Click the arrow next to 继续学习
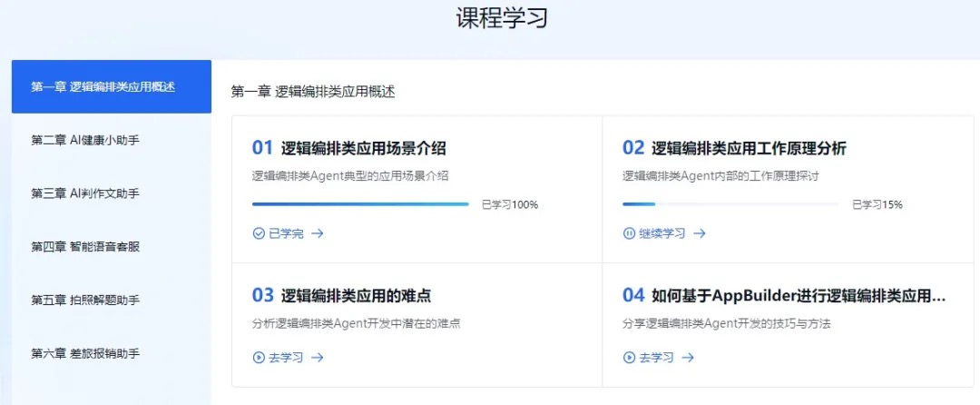 [700, 233]
